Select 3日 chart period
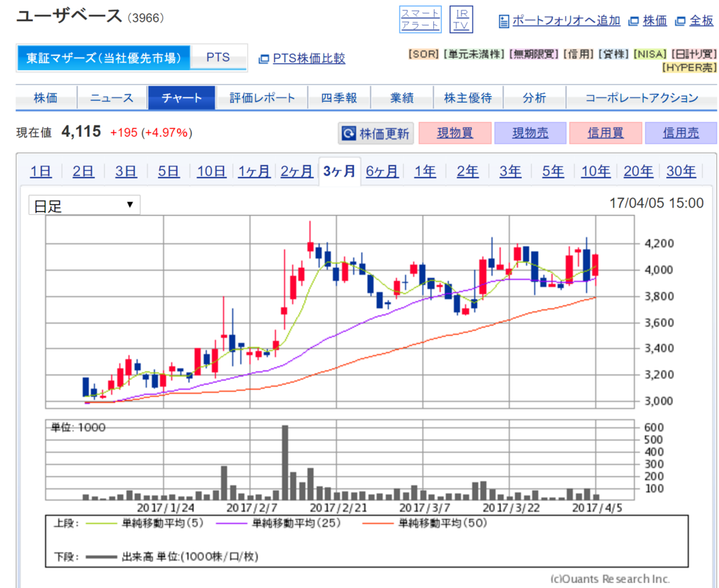The image size is (719, 588). point(126,171)
